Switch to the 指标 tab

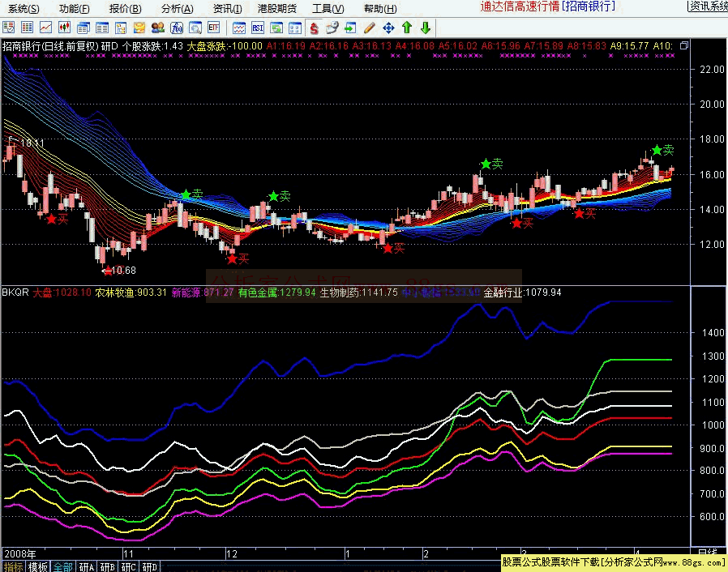tap(13, 567)
